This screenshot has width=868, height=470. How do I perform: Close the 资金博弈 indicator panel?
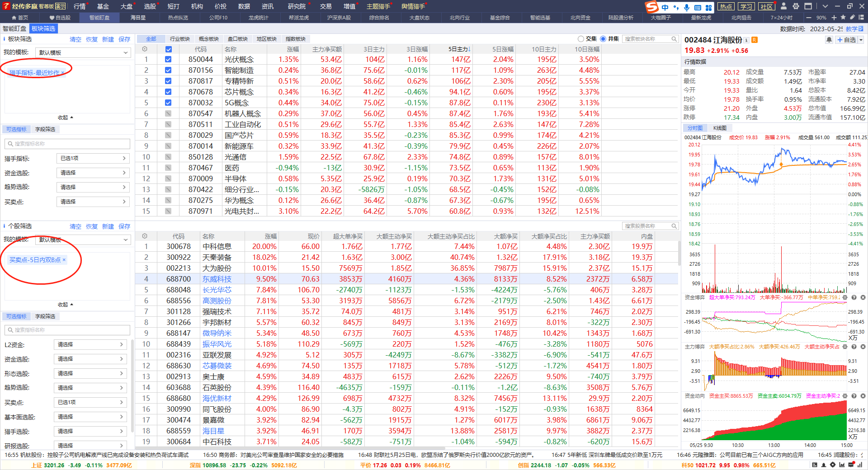pos(863,297)
